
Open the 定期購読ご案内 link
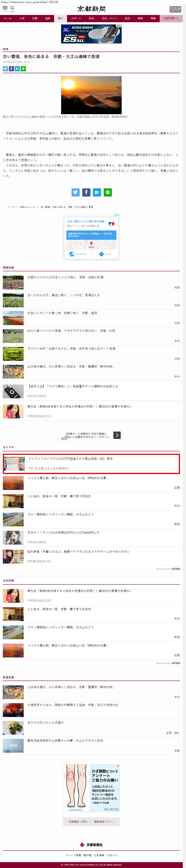click(78, 822)
